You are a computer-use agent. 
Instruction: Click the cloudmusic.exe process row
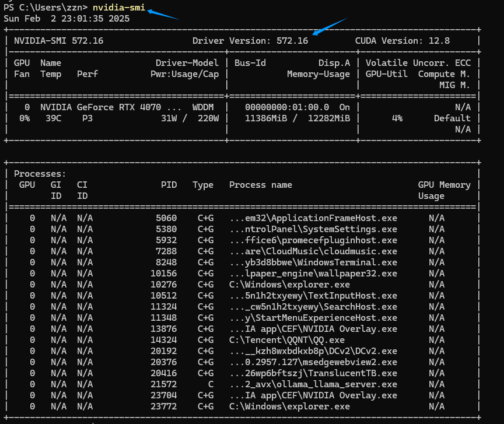[x=313, y=251]
